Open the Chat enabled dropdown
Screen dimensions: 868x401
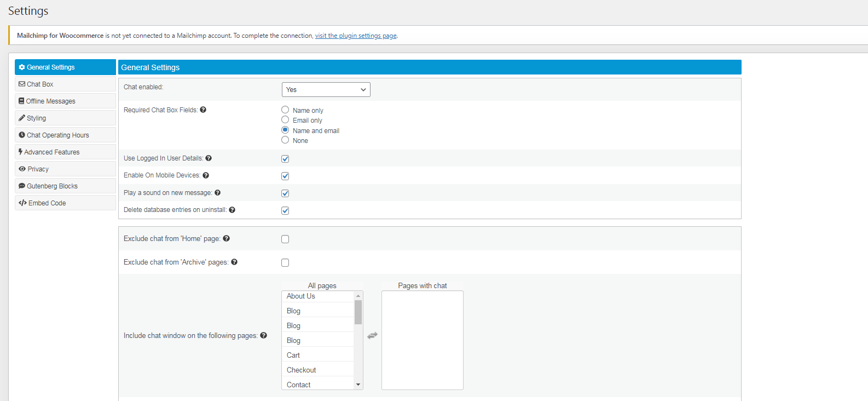(326, 90)
